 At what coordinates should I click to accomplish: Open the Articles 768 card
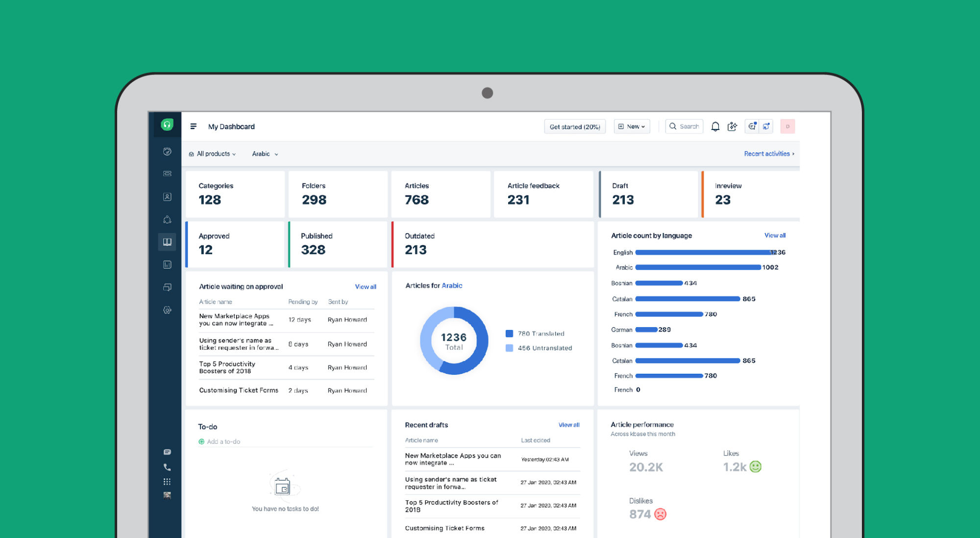tap(441, 194)
